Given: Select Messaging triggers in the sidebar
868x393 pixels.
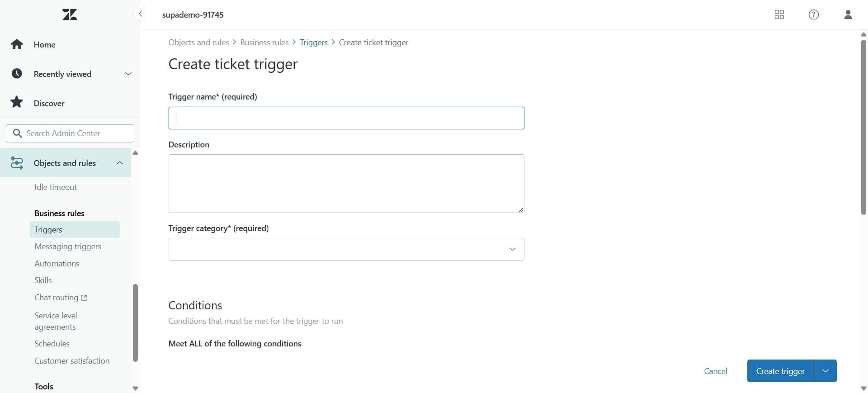Looking at the screenshot, I should click(x=68, y=247).
